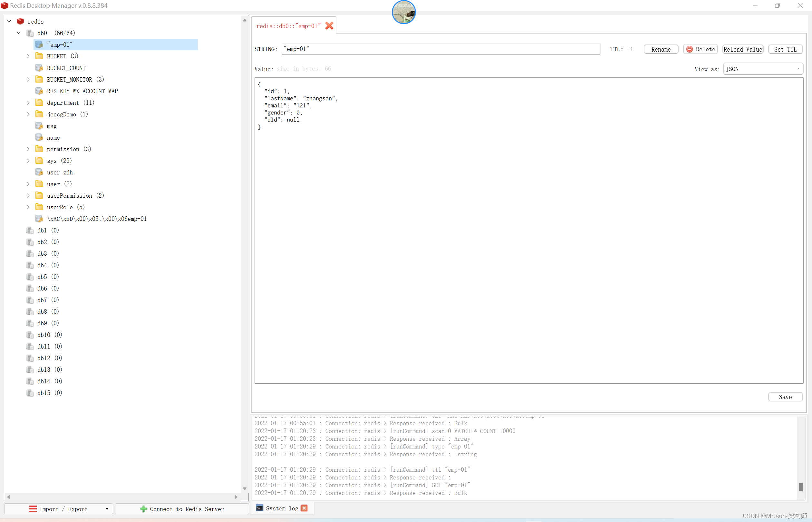Click the BUCKET_COUNT key icon
The height and width of the screenshot is (522, 812).
[39, 68]
